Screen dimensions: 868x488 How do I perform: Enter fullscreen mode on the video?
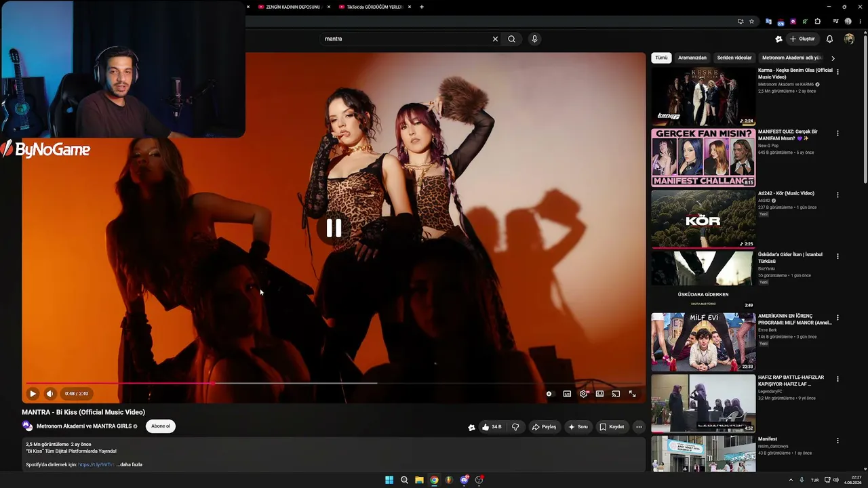click(x=632, y=394)
